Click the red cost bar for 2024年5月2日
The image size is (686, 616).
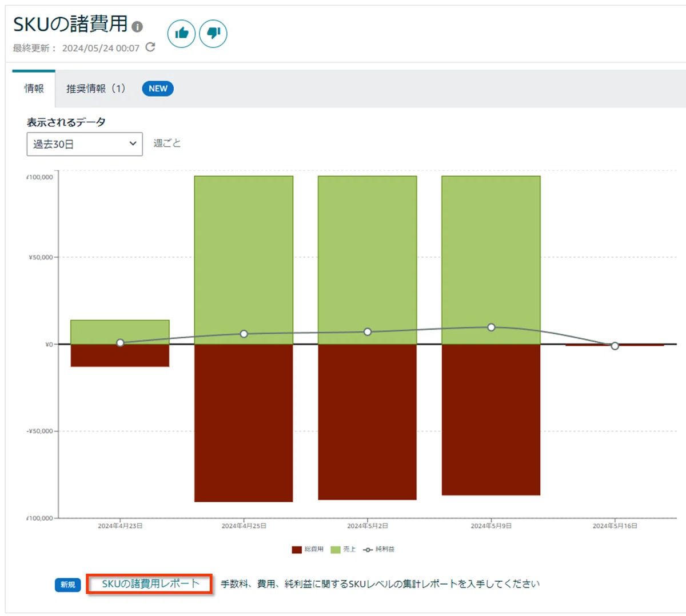click(368, 422)
